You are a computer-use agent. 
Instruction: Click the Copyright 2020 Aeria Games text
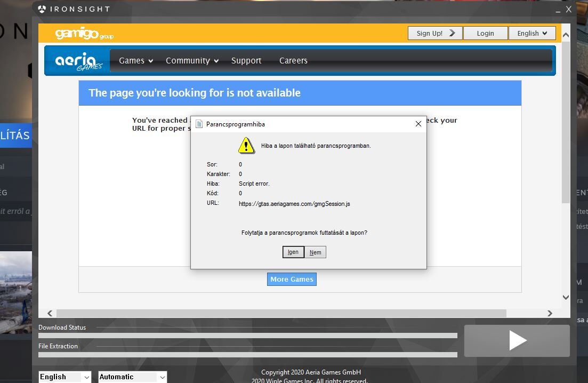pos(311,372)
